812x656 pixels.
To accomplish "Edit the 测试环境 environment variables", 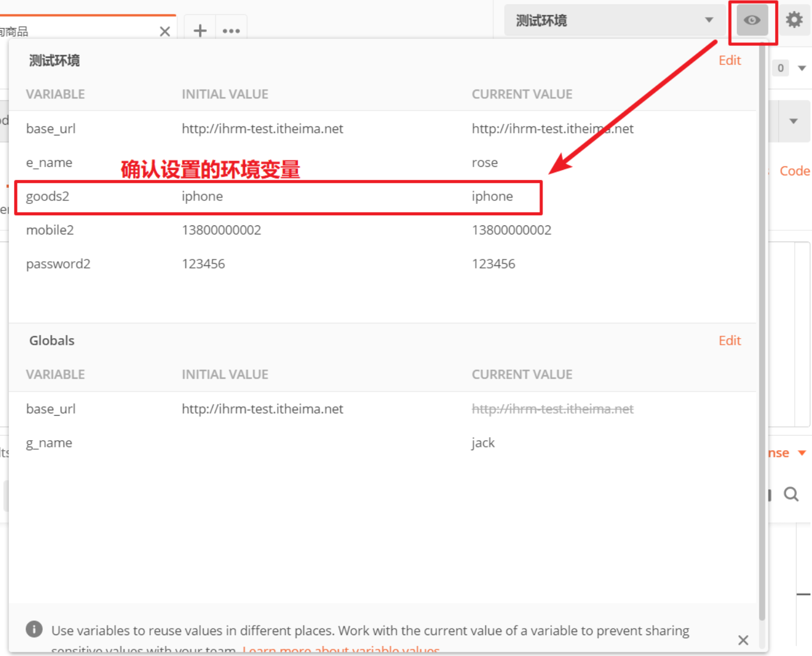I will tap(730, 60).
